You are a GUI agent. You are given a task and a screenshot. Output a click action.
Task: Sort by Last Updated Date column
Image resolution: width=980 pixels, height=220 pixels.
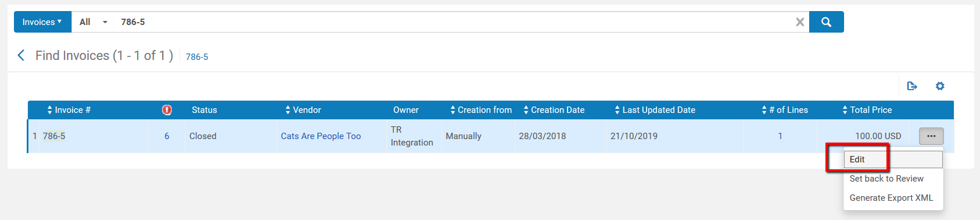coord(655,110)
